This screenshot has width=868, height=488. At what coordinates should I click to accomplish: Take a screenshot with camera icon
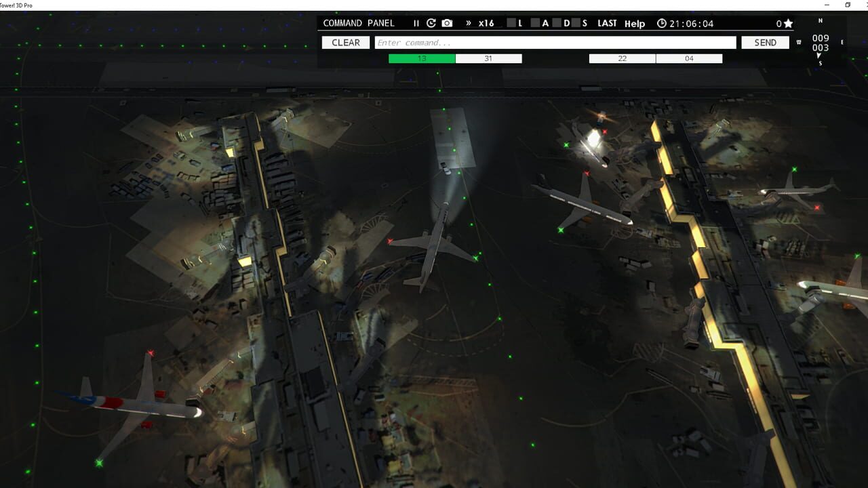point(447,23)
